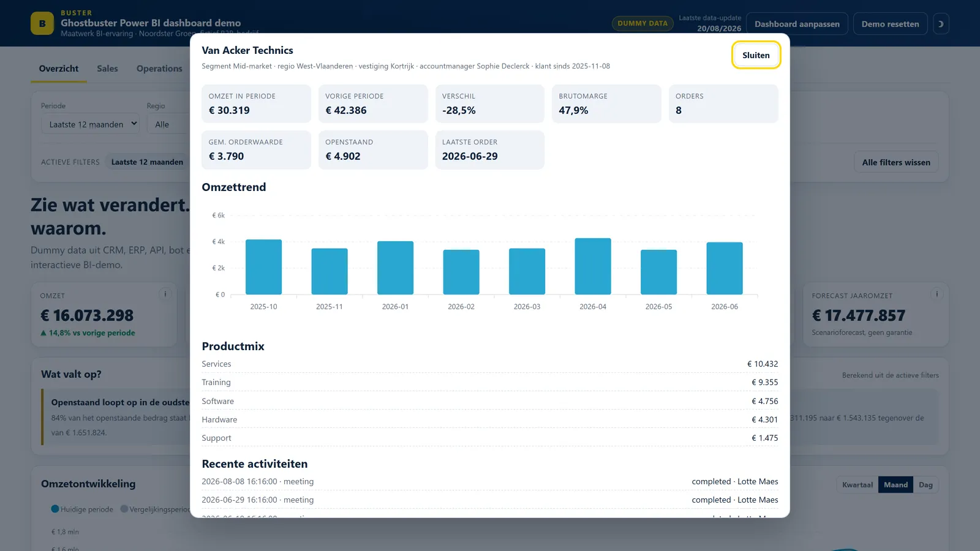Click the Demo resetten button
The height and width of the screenshot is (551, 980).
pyautogui.click(x=890, y=24)
